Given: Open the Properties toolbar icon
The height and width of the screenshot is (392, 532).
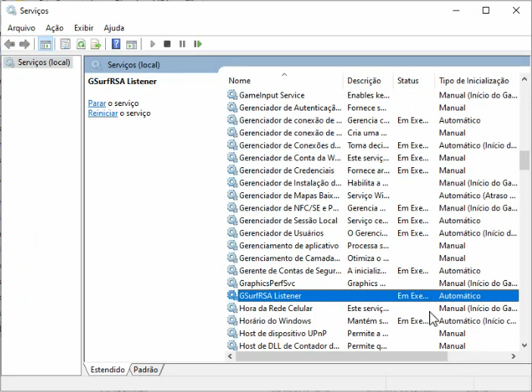Looking at the screenshot, I should click(65, 44).
